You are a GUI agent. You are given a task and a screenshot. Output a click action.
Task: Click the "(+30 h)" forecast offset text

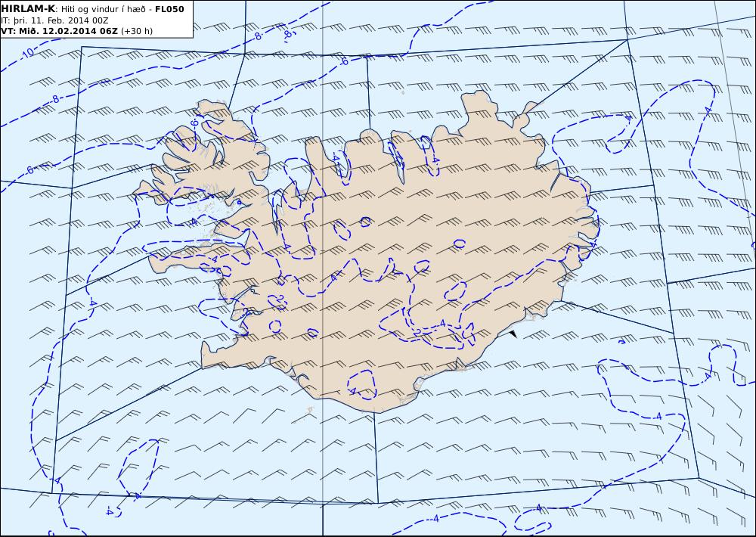(x=136, y=31)
